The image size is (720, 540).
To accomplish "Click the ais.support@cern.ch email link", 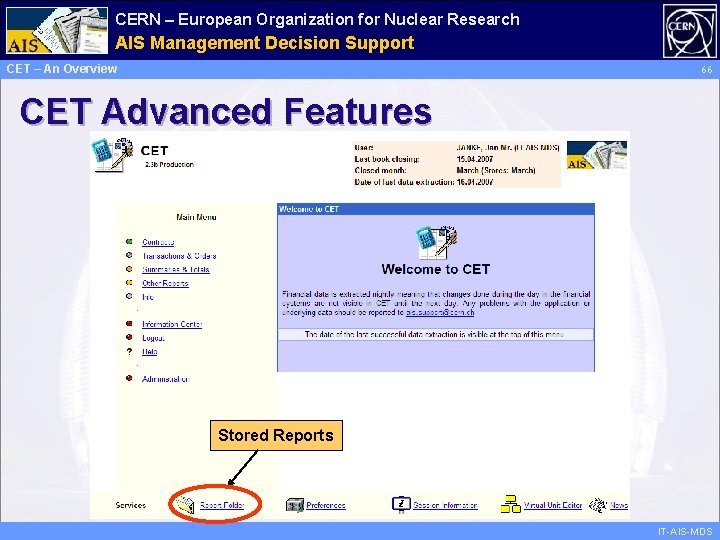I will pos(440,312).
